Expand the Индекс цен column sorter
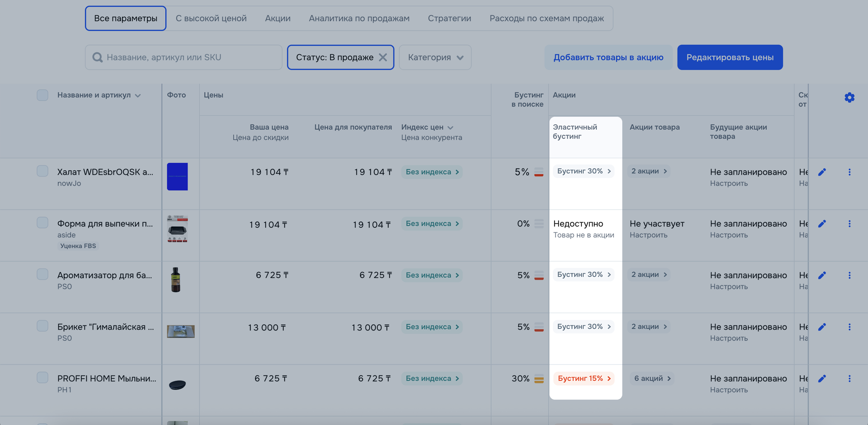 click(x=450, y=128)
